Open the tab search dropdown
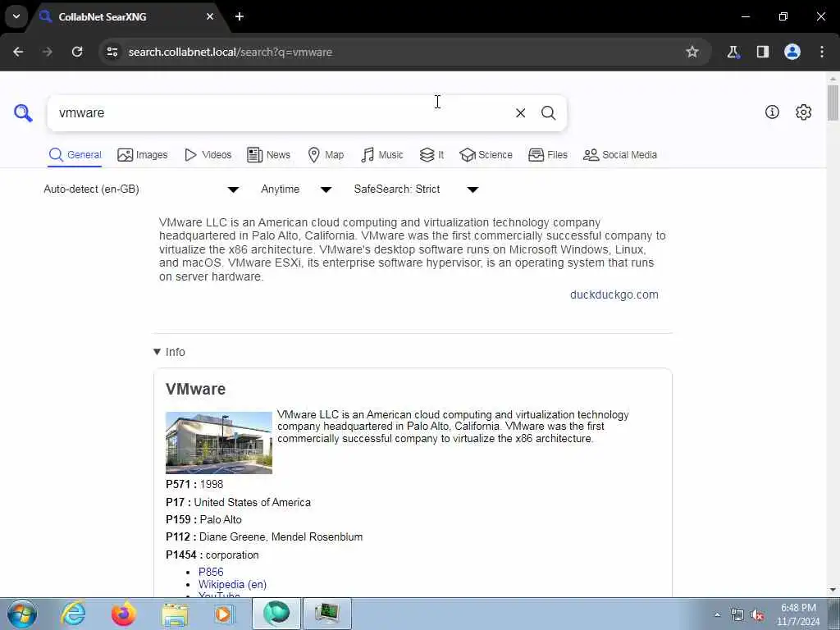This screenshot has width=840, height=630. [x=16, y=16]
